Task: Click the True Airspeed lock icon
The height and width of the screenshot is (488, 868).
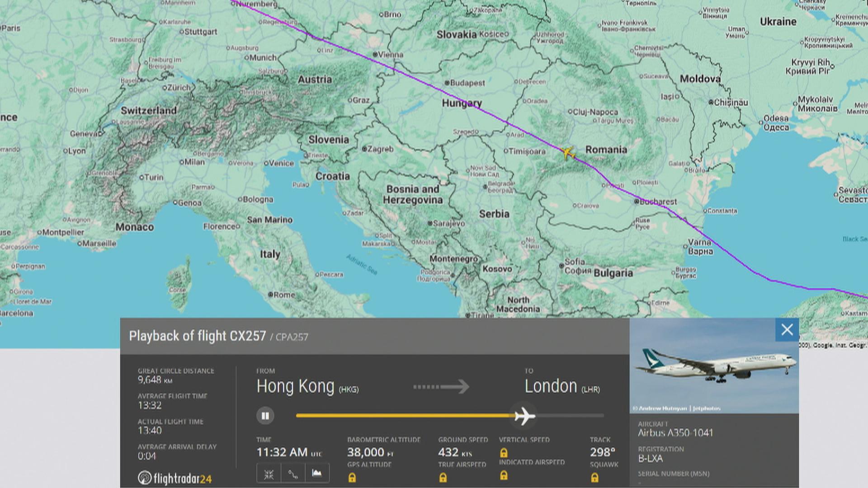Action: tap(443, 477)
